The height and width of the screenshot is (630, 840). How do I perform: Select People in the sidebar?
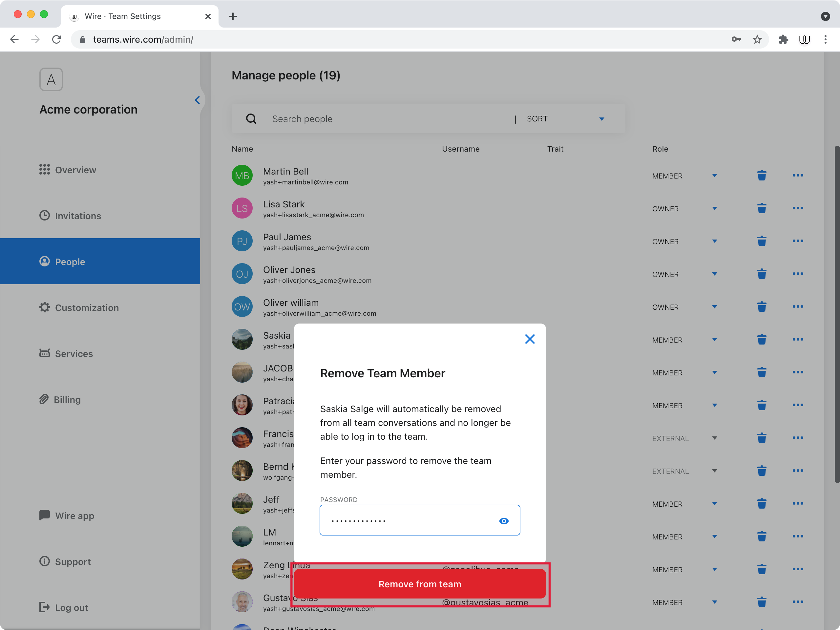click(100, 261)
